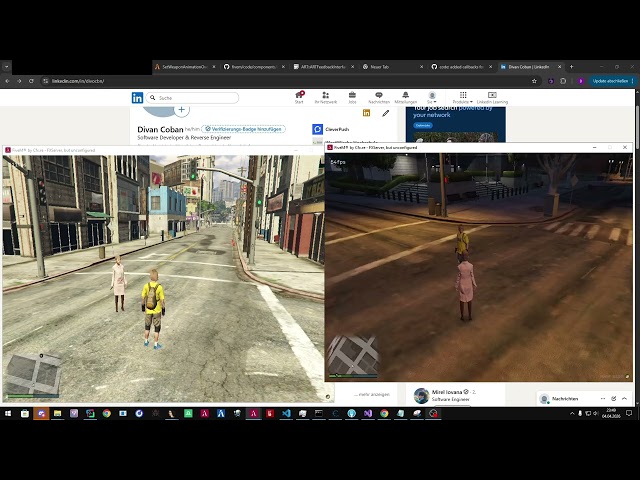Bookmark this page with star icon

click(534, 81)
